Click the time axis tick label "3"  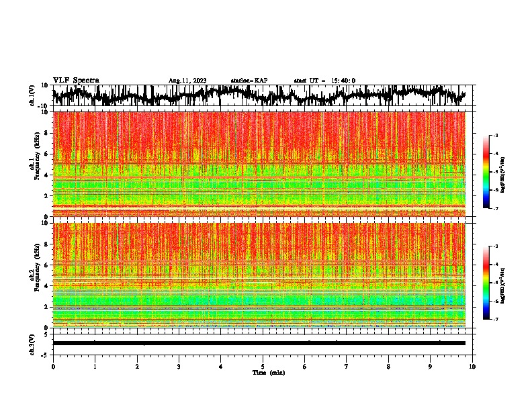click(179, 367)
